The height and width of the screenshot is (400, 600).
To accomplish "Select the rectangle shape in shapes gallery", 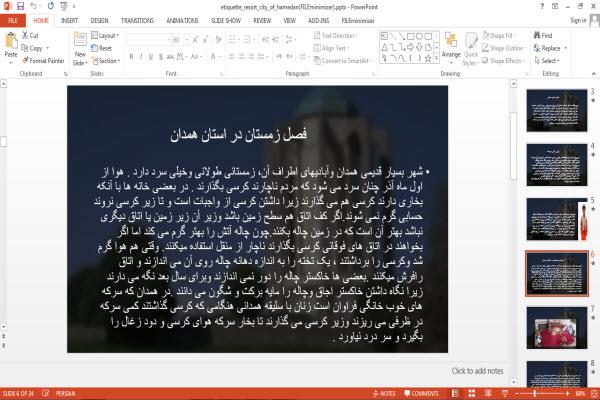I will coord(411,36).
